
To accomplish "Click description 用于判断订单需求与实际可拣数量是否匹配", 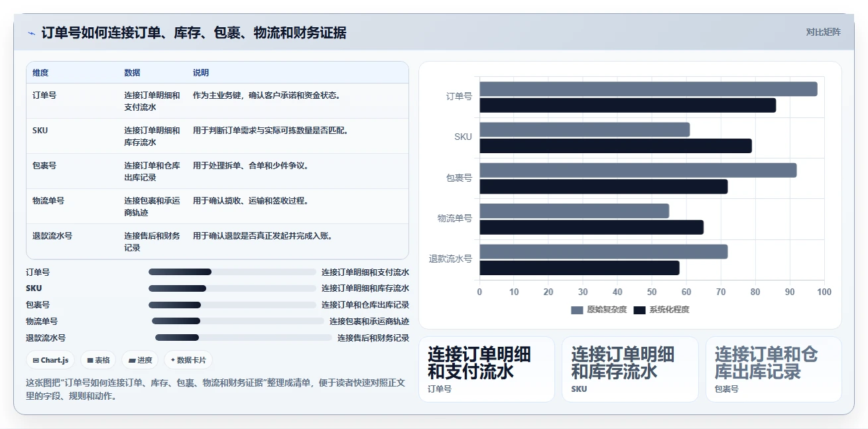I will coord(271,131).
